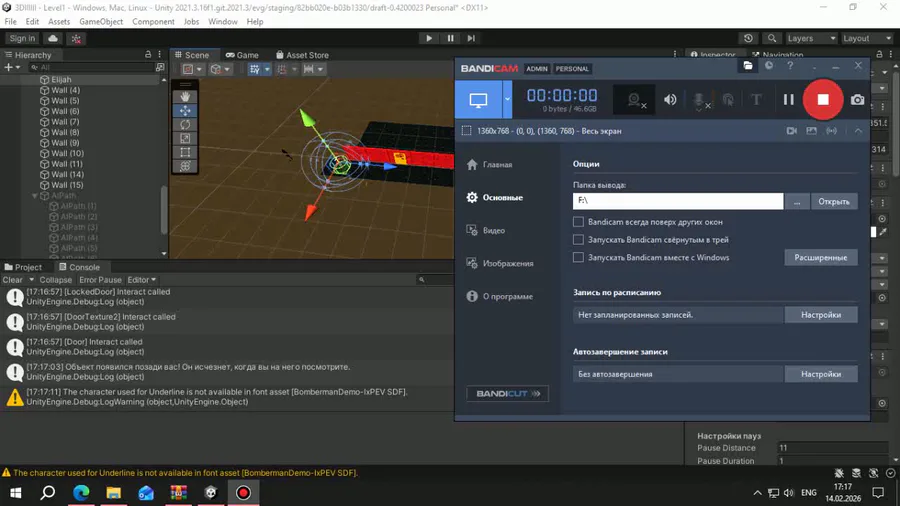
Task: Pause the Bandicam recording
Action: [789, 99]
